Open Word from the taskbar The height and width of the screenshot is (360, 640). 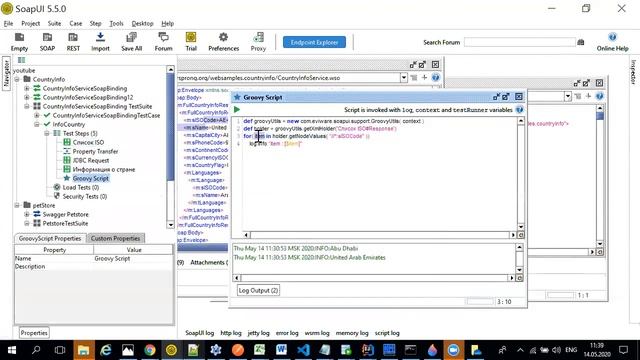coord(281,350)
